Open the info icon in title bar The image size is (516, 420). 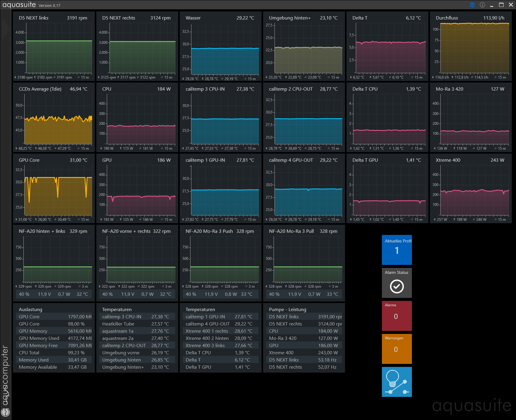482,5
